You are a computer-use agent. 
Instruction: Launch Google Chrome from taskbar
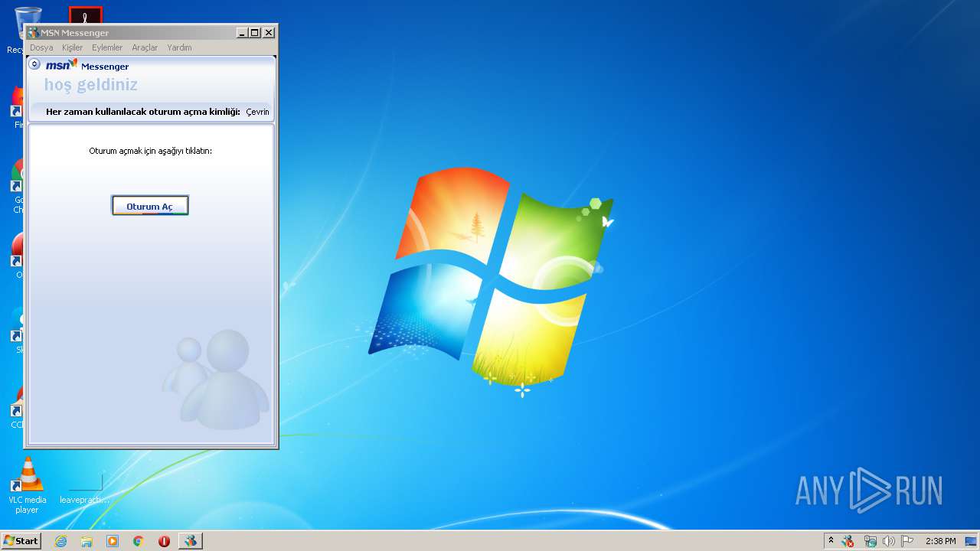139,541
